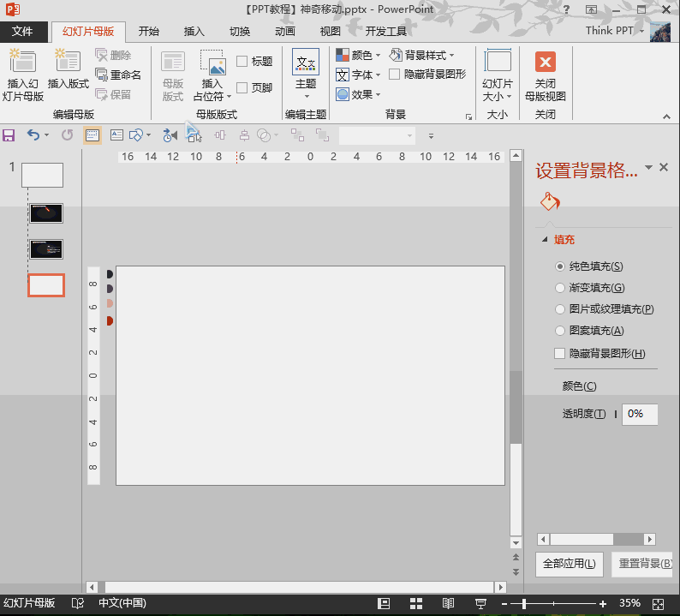Image resolution: width=680 pixels, height=616 pixels.
Task: Click Insert Layout icon in ribbon
Action: tap(69, 62)
